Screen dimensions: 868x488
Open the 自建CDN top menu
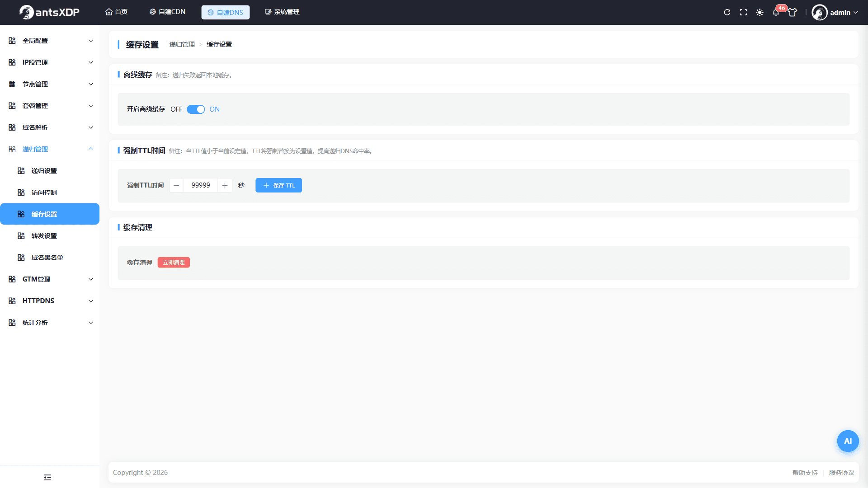(167, 12)
